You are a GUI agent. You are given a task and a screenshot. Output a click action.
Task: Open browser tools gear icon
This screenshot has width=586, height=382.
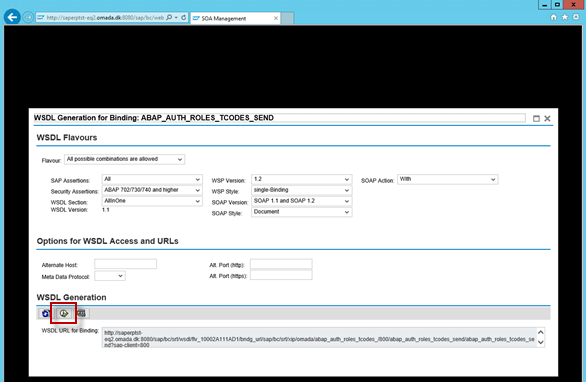click(576, 17)
